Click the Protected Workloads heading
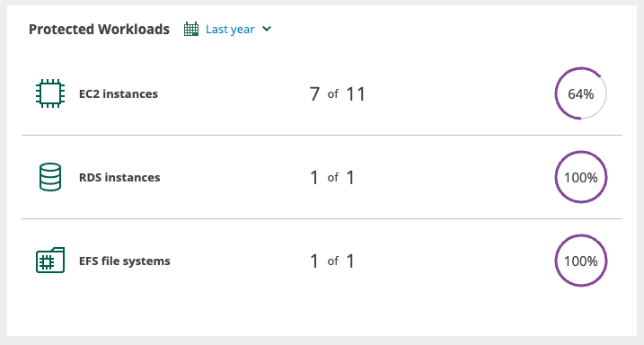The width and height of the screenshot is (644, 345). point(99,30)
